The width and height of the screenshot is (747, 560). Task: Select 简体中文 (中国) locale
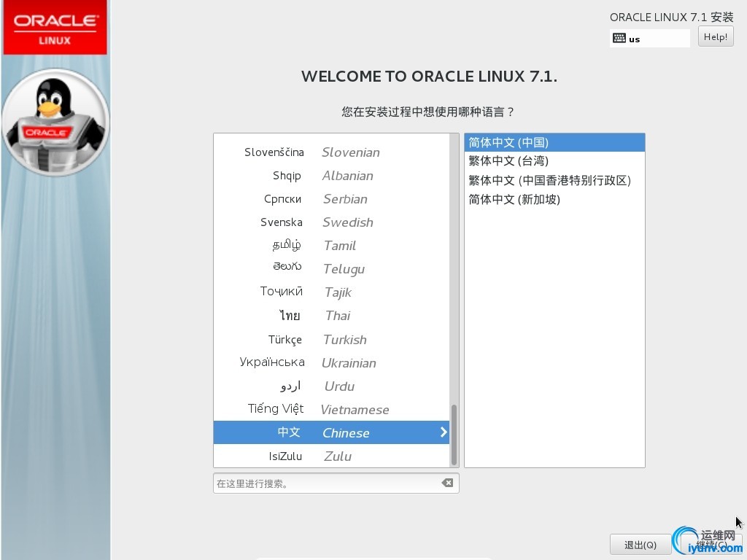[x=554, y=142]
